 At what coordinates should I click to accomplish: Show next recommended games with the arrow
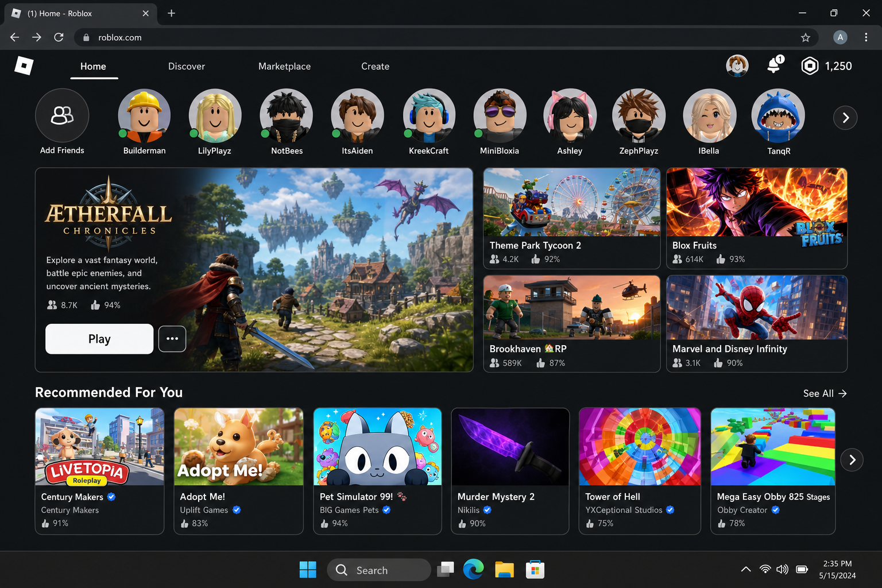point(852,459)
